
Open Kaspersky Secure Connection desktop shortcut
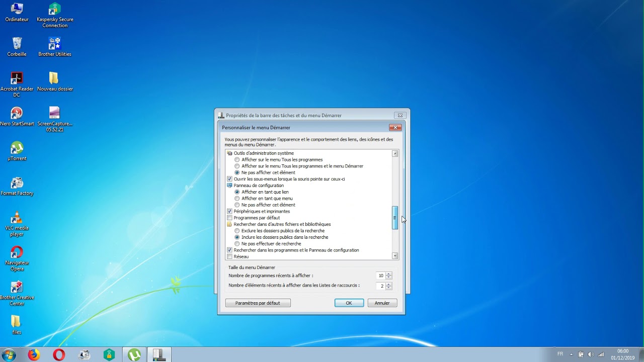[55, 16]
